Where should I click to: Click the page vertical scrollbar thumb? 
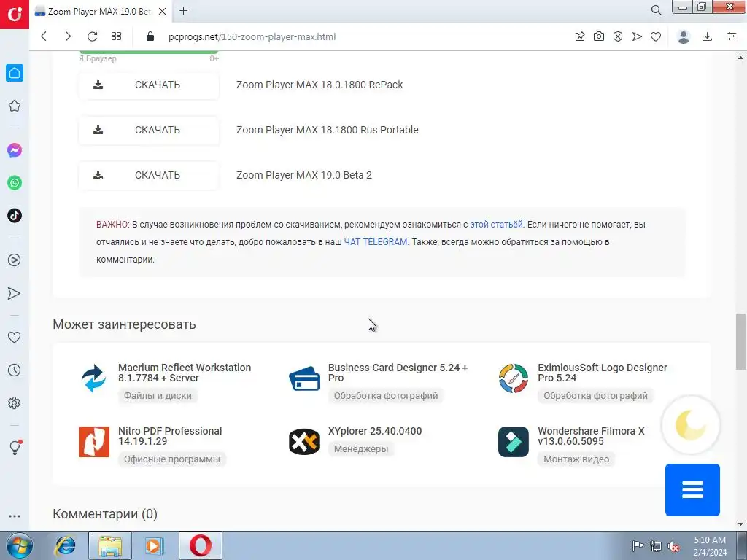click(x=740, y=341)
